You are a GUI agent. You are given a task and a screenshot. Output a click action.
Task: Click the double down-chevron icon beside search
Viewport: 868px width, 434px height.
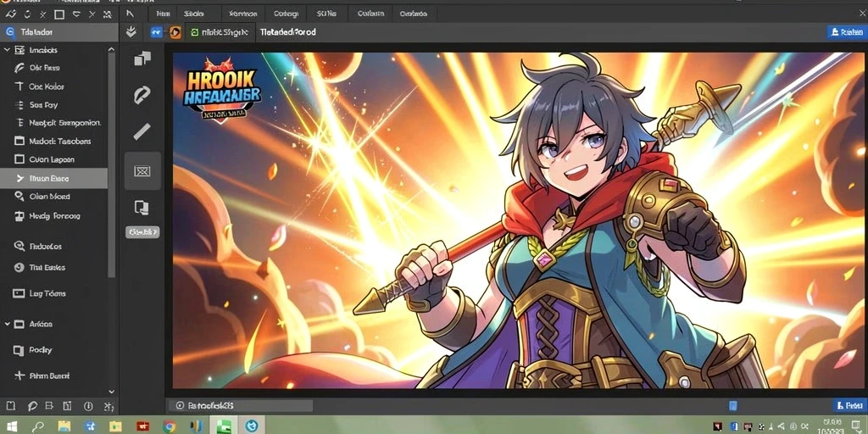(131, 32)
